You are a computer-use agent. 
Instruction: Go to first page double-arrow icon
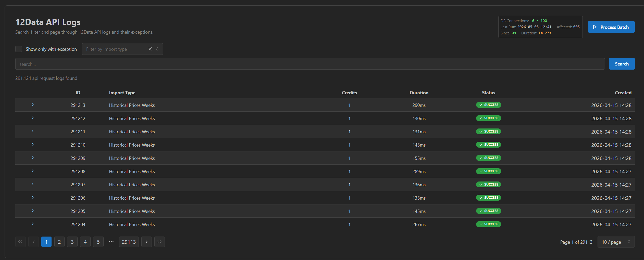20,242
